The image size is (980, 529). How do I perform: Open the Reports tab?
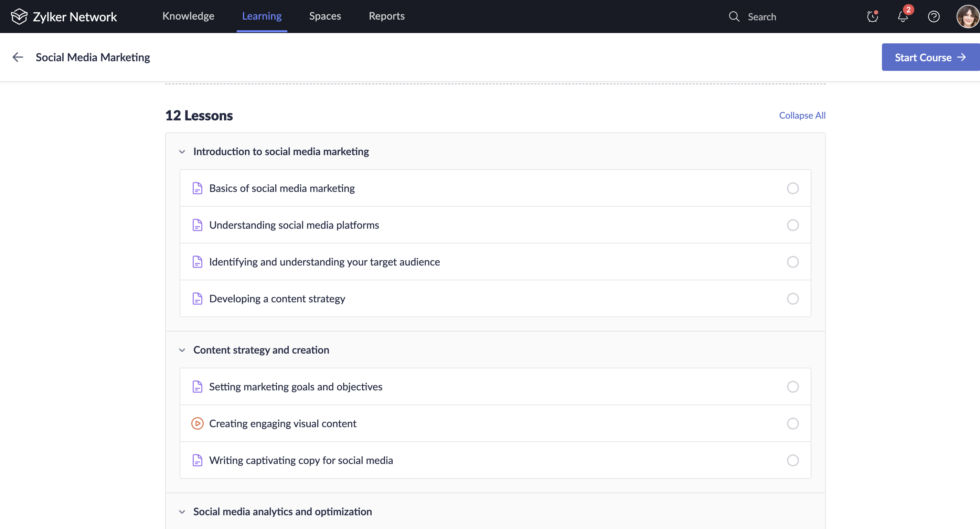[386, 16]
